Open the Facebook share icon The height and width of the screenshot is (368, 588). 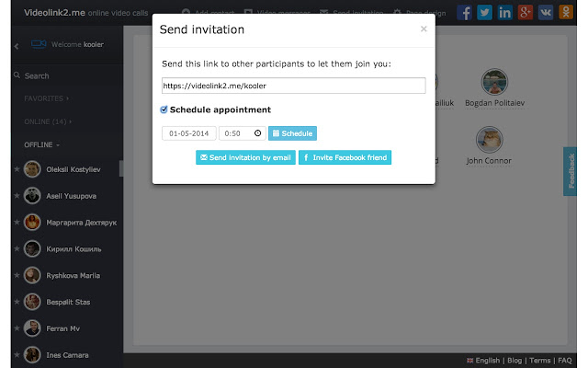465,13
